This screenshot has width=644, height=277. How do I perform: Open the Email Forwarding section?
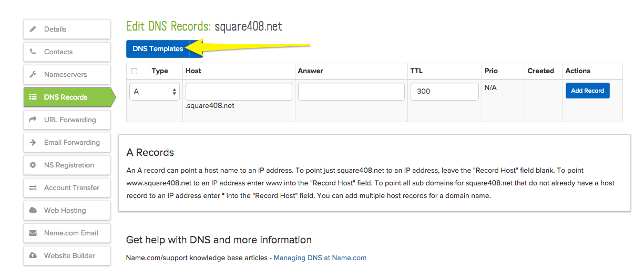point(71,143)
